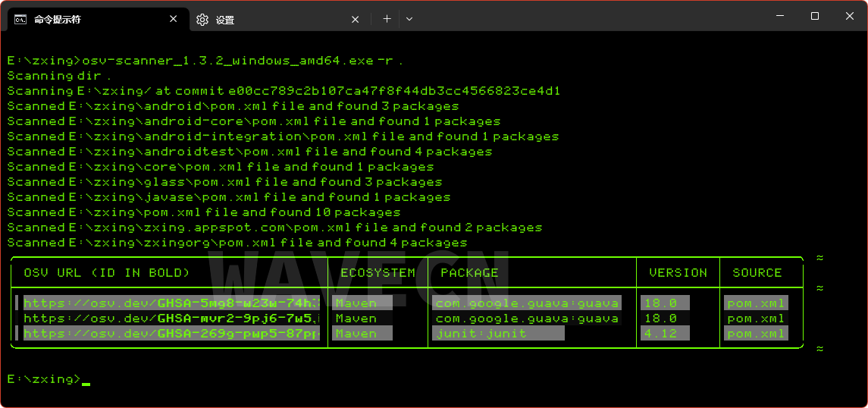The height and width of the screenshot is (408, 868).
Task: Click the Command Prompt icon on the first tab
Action: [x=20, y=19]
